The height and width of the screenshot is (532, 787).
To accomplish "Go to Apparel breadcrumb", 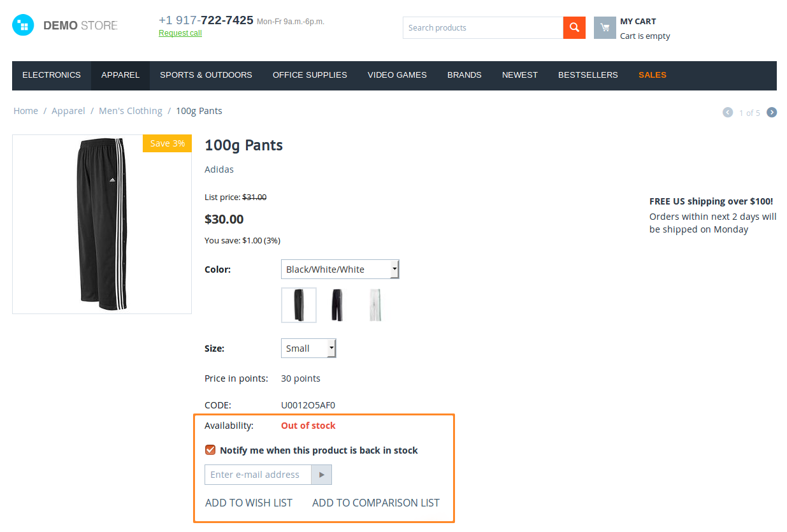I will coord(68,111).
